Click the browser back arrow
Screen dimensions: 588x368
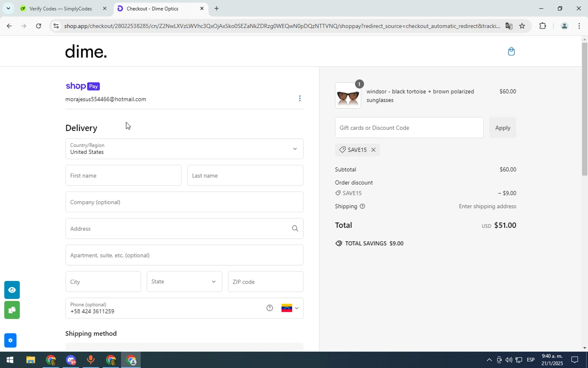(9, 26)
